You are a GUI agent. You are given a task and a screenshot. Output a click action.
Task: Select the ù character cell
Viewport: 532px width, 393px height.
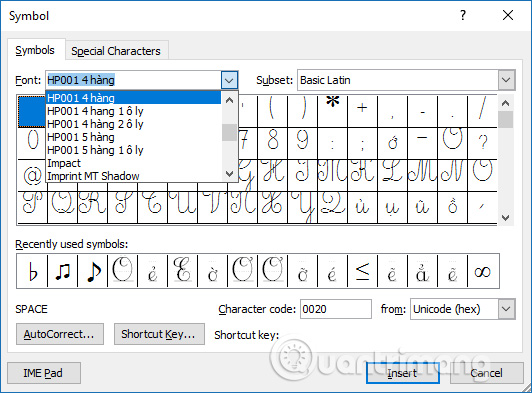tap(362, 207)
